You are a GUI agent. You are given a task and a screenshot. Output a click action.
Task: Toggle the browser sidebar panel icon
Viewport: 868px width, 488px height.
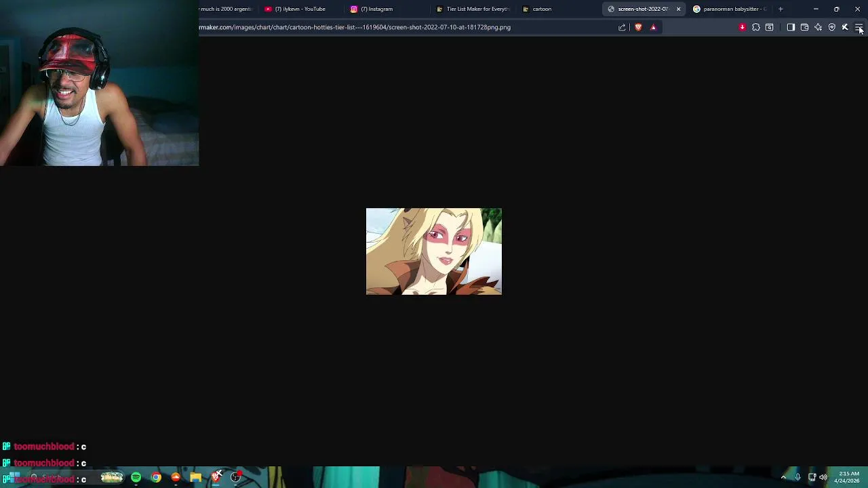[x=791, y=27]
